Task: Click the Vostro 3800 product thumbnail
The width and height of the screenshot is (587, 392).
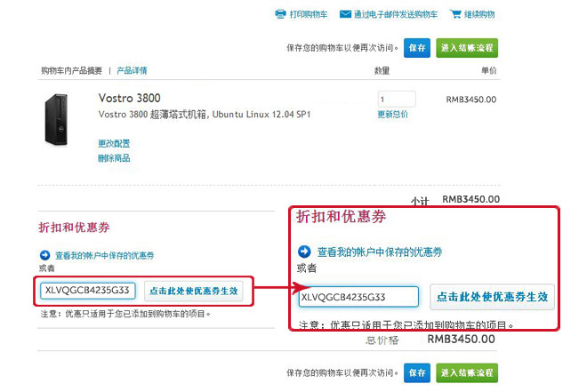Action: point(56,120)
